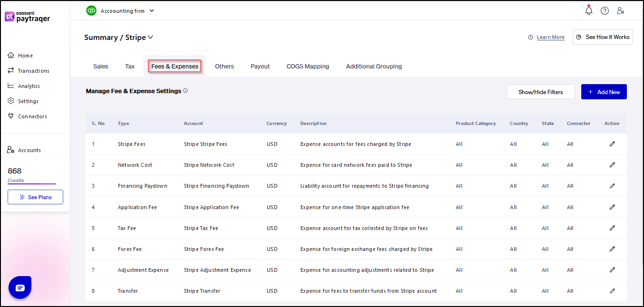Select the 'Stripe Adjustment Expense' account cell

pos(217,270)
